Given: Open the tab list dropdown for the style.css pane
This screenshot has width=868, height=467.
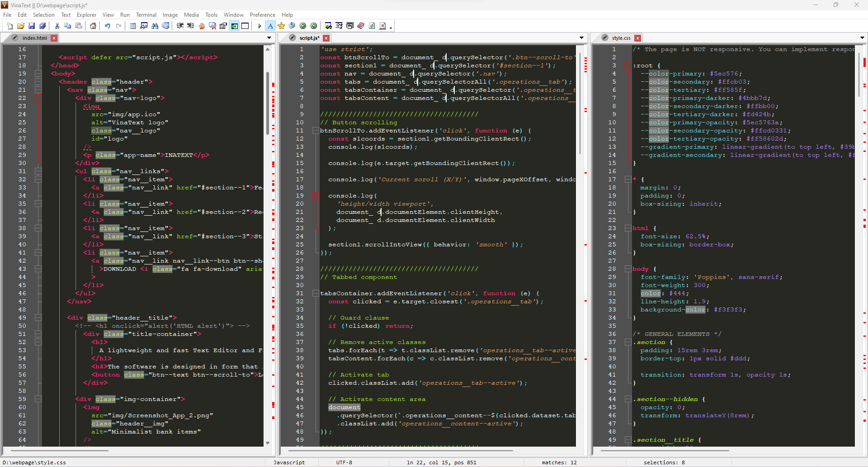Looking at the screenshot, I should tap(862, 38).
